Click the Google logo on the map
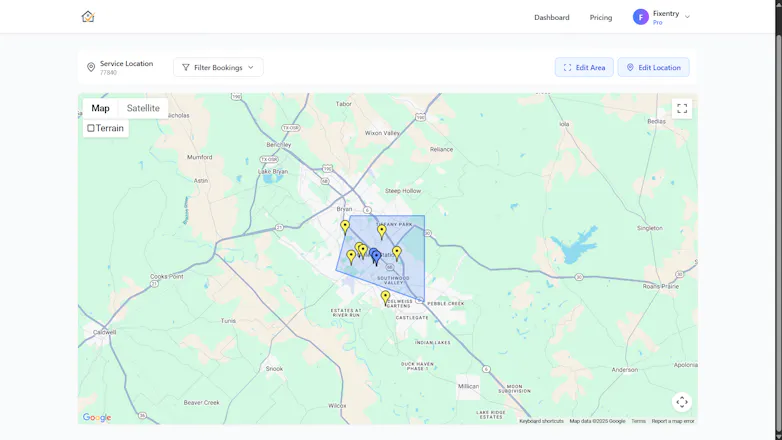Viewport: 782px width, 440px height. (x=97, y=418)
